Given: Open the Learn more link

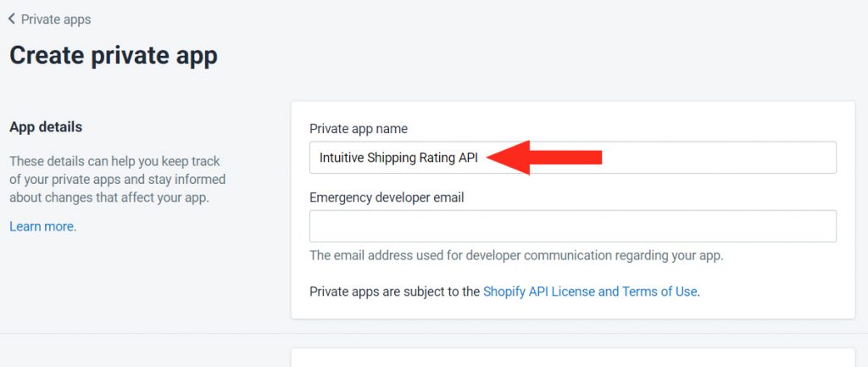Looking at the screenshot, I should click(42, 226).
